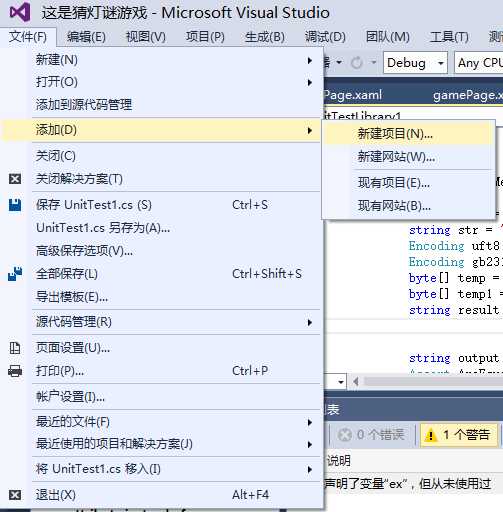
Task: Choose the highlighted 添加(D) menu entry
Action: [161, 130]
